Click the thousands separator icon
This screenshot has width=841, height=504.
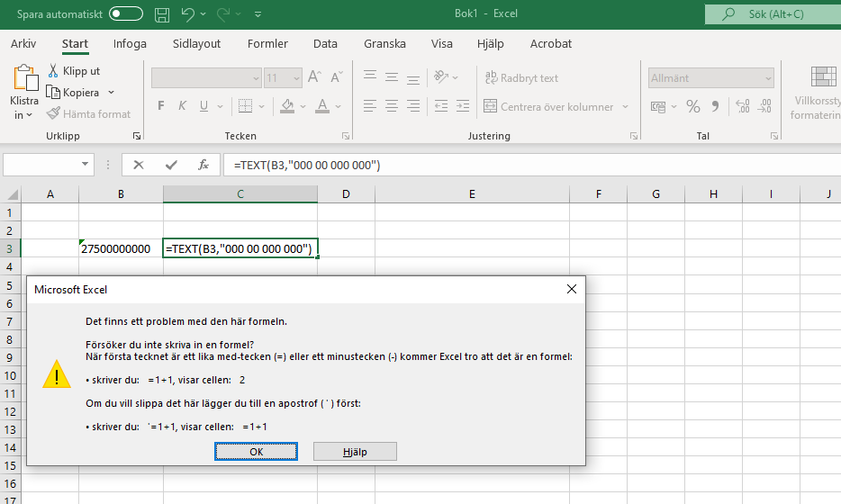tap(716, 107)
